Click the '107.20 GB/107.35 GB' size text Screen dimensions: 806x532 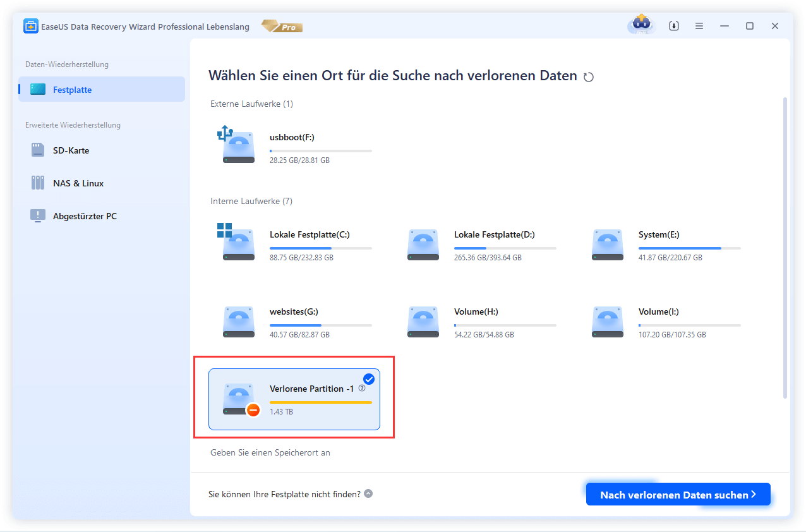pos(672,335)
